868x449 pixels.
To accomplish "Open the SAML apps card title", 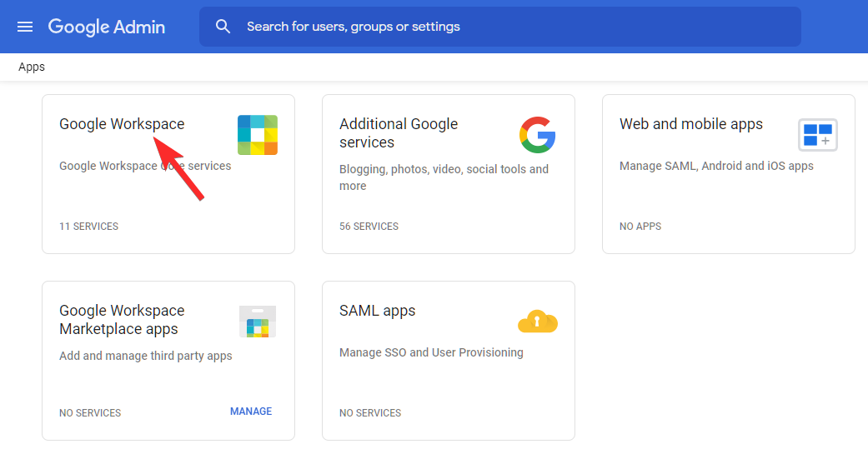I will (x=377, y=311).
